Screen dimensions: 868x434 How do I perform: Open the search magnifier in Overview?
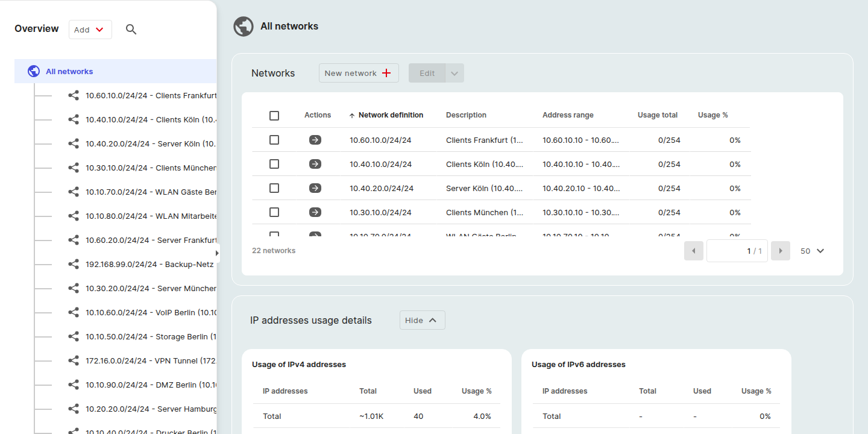pos(131,30)
